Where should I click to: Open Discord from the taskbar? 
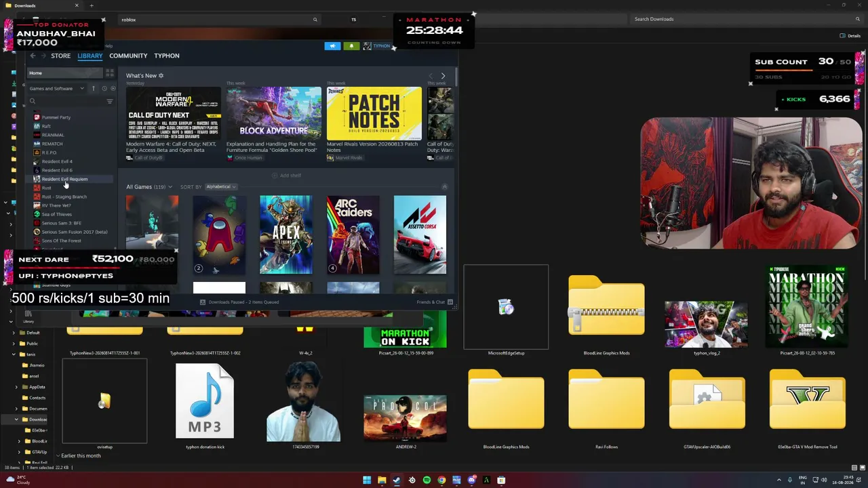point(471,481)
